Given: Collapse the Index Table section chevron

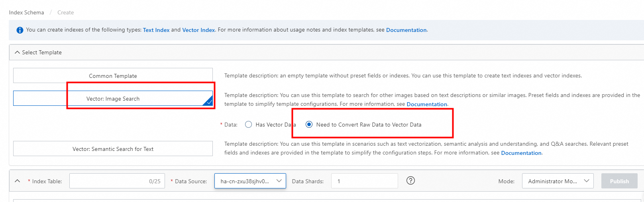Looking at the screenshot, I should tap(17, 181).
